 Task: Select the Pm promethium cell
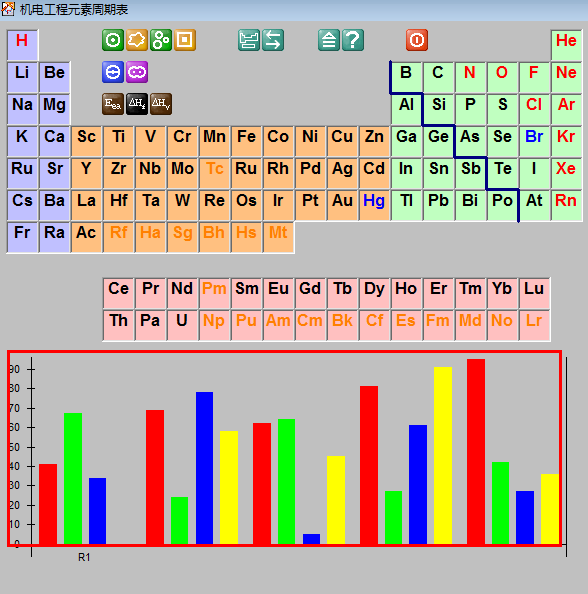click(x=214, y=293)
